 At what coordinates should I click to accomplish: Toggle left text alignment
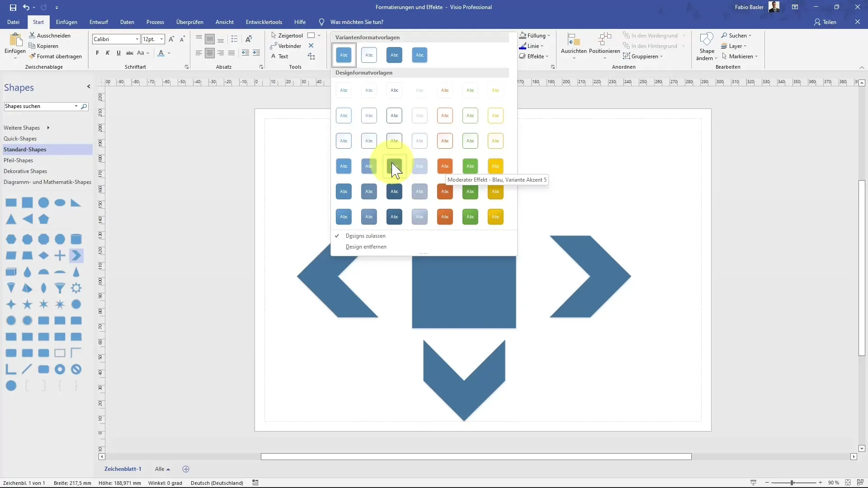pyautogui.click(x=199, y=53)
